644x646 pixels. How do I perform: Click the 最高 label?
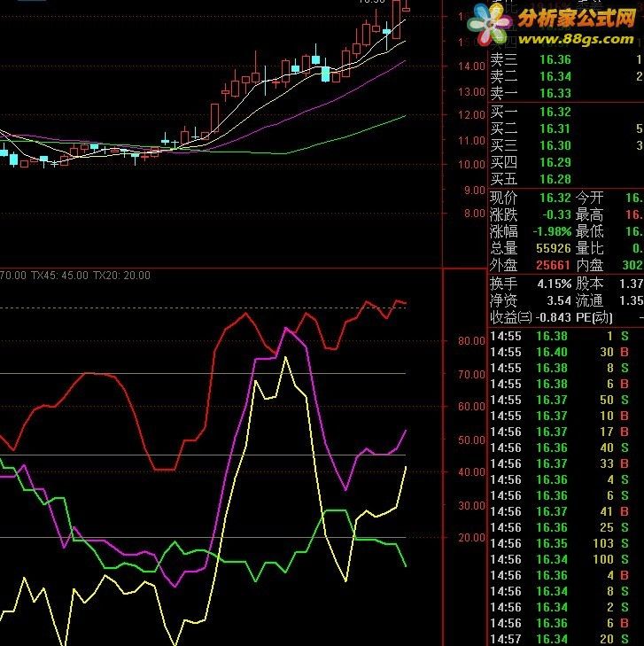point(589,214)
